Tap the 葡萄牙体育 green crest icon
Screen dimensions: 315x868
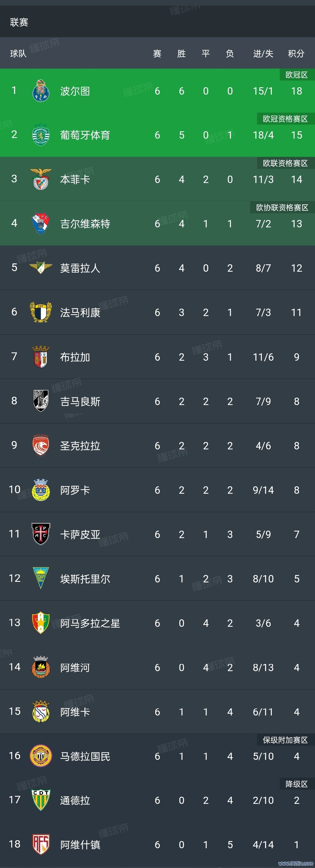pyautogui.click(x=41, y=135)
